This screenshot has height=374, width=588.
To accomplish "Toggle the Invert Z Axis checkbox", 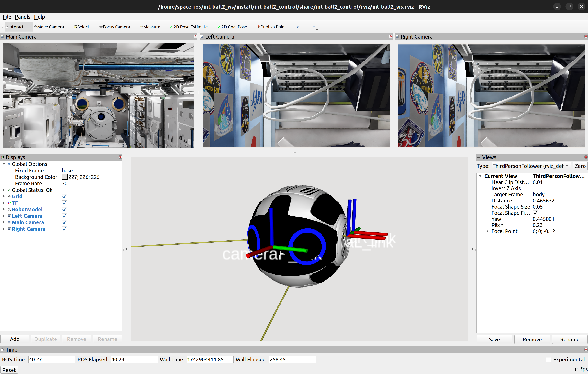I will coord(535,188).
